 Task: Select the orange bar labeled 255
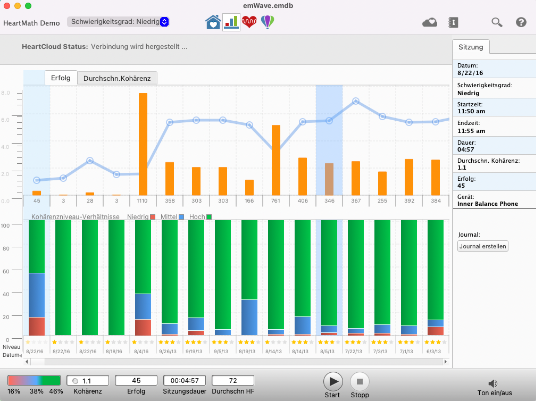(382, 183)
